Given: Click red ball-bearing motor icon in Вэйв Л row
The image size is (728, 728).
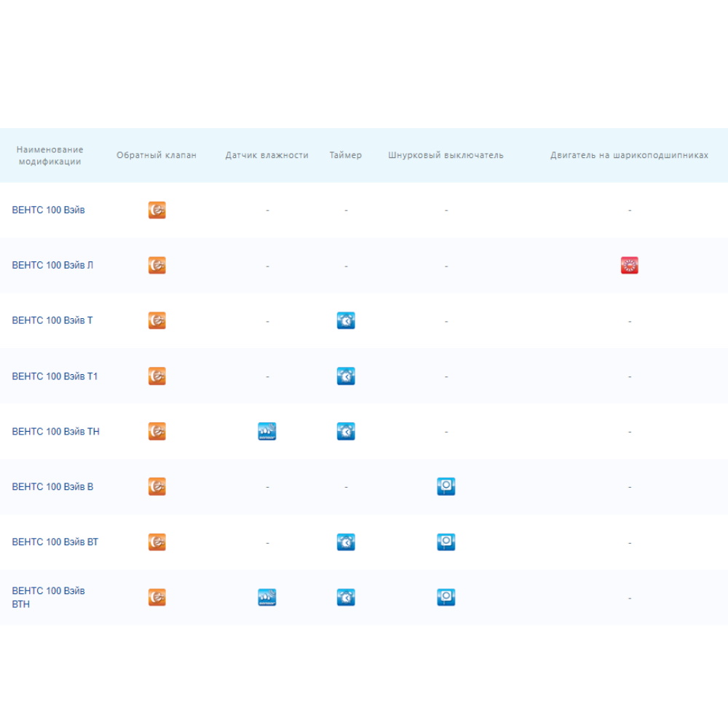Looking at the screenshot, I should coord(630,265).
